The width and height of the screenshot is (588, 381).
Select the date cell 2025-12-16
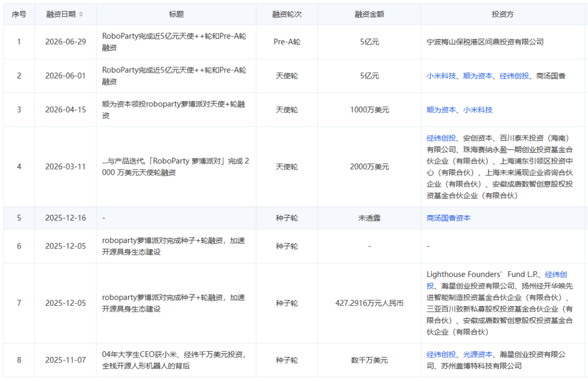pyautogui.click(x=66, y=218)
